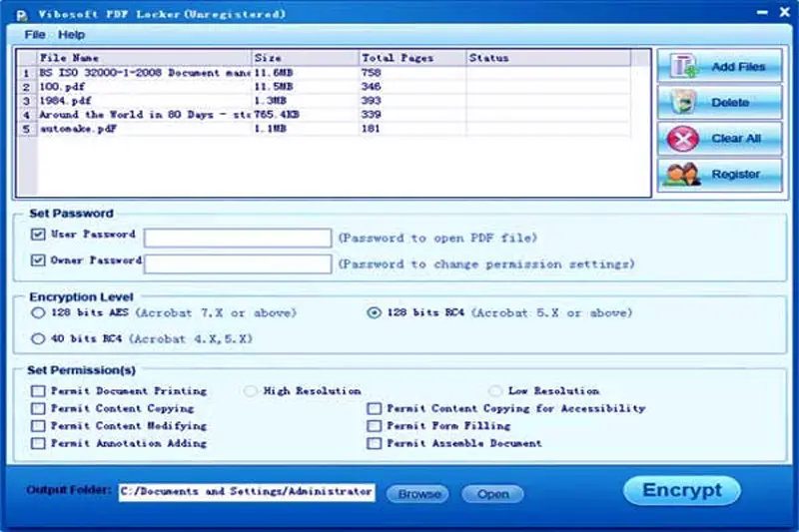Click the Add Files document icon
The image size is (799, 532).
coord(683,66)
